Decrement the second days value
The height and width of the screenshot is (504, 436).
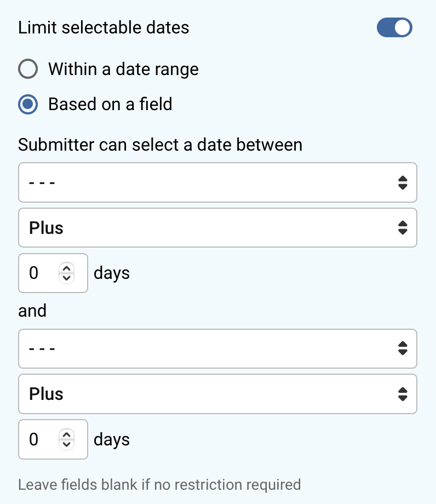[66, 443]
